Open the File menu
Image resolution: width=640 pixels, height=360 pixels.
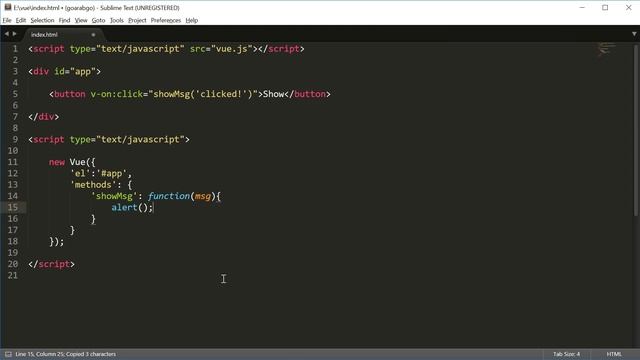pos(7,20)
